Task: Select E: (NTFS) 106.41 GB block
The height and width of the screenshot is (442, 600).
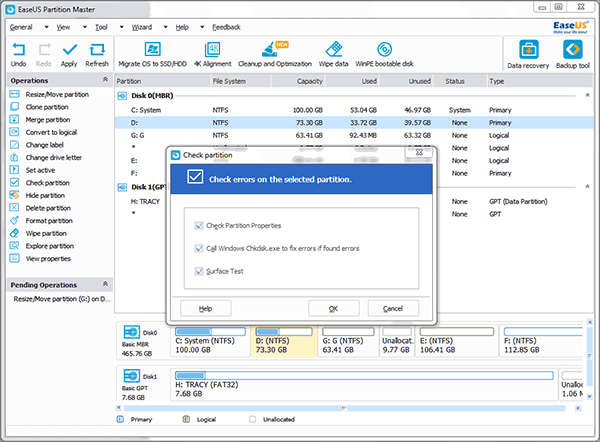Action: (x=457, y=341)
